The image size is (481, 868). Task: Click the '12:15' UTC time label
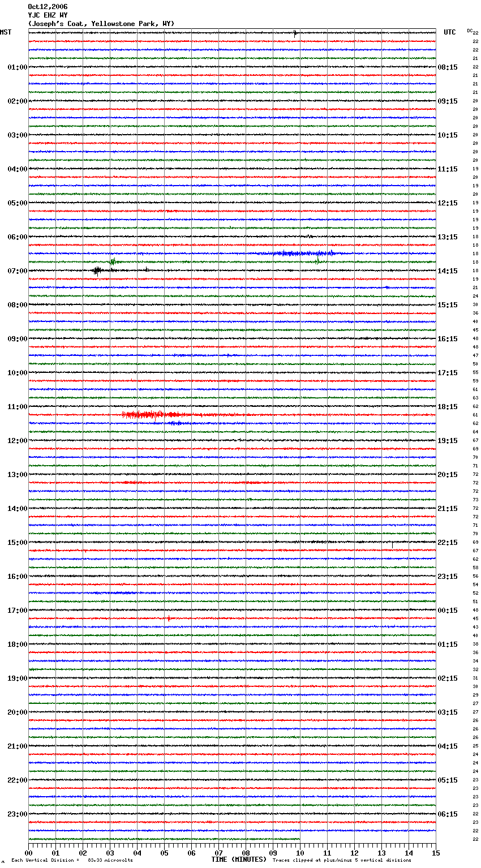448,203
